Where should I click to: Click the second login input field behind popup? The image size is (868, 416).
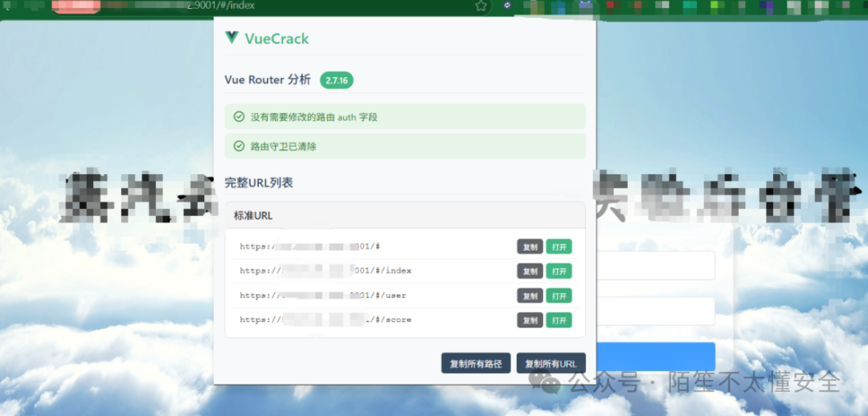pyautogui.click(x=656, y=311)
